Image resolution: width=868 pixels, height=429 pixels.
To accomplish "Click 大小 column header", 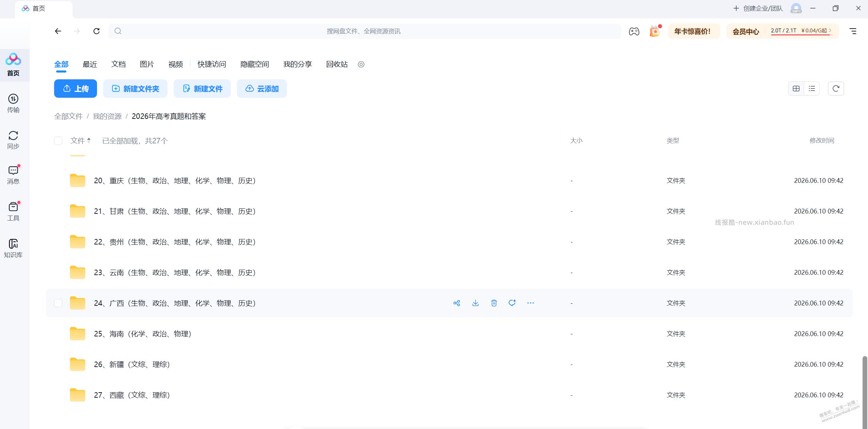I will (x=576, y=141).
